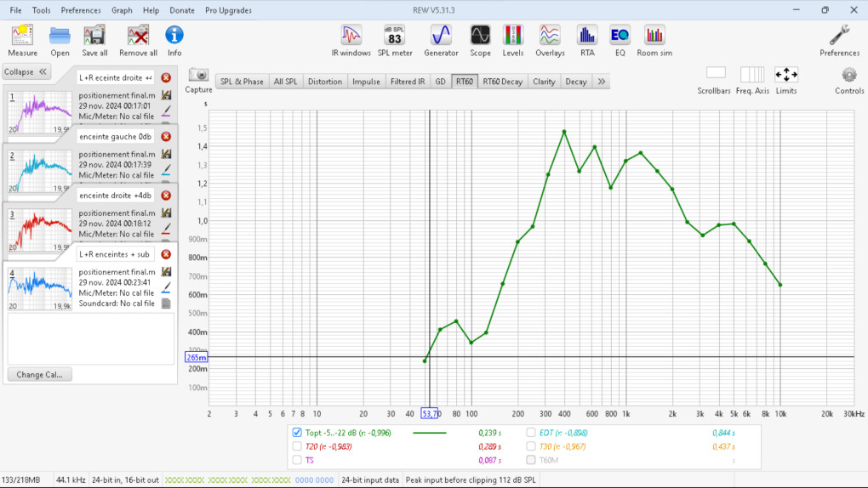Open the File menu

(15, 10)
